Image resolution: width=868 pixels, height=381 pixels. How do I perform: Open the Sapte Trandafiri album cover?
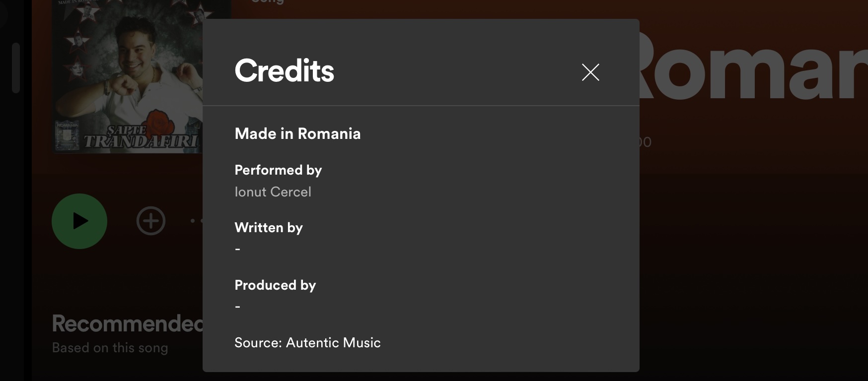127,77
